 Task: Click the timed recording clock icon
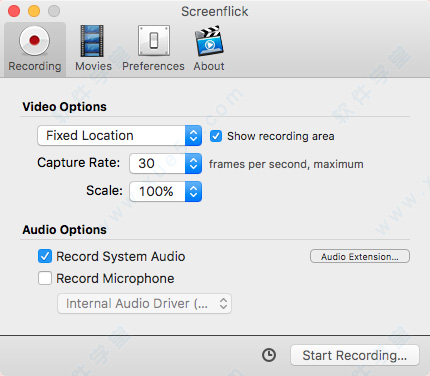[269, 355]
